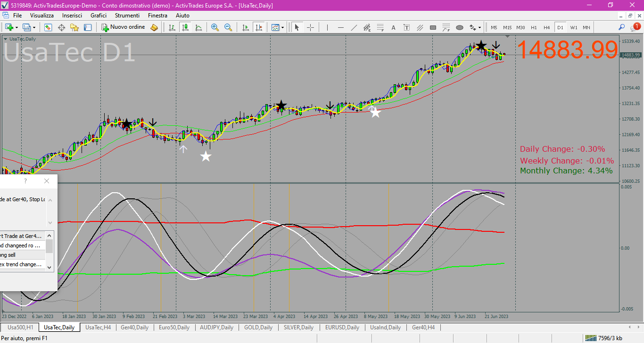The image size is (644, 343).
Task: Toggle the Data Window crosshair-target icon
Action: coord(61,27)
